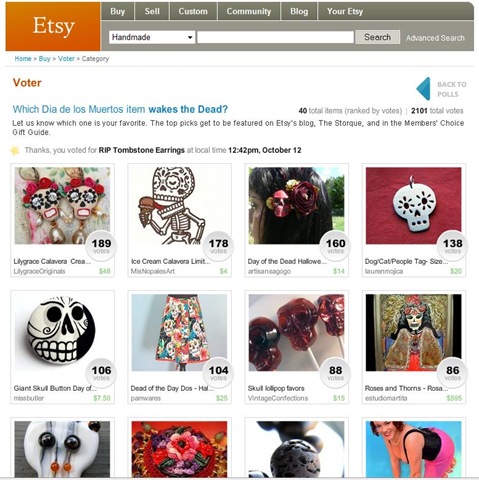The height and width of the screenshot is (480, 479).
Task: Click the yellow star vote icon
Action: click(15, 150)
